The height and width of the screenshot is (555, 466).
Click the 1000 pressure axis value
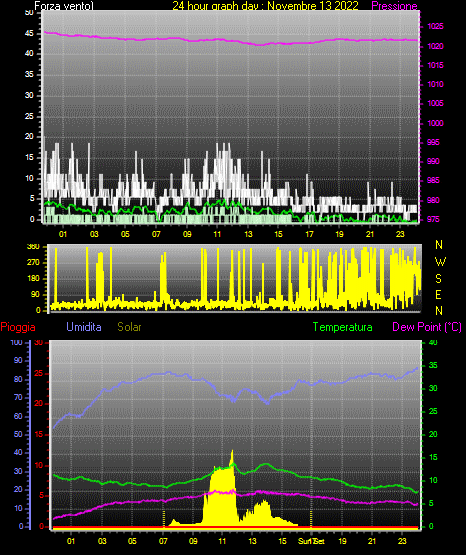435,123
